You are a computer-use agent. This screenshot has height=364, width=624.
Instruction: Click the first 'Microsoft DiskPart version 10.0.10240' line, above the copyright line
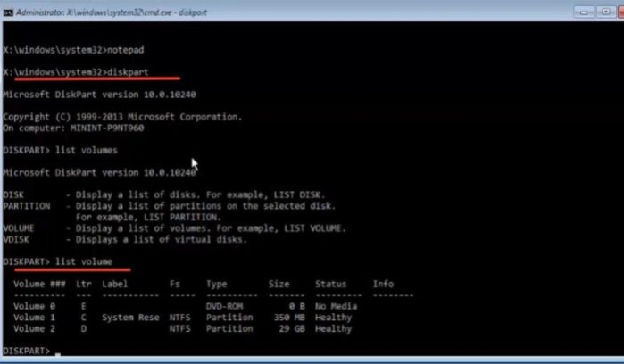pyautogui.click(x=99, y=95)
